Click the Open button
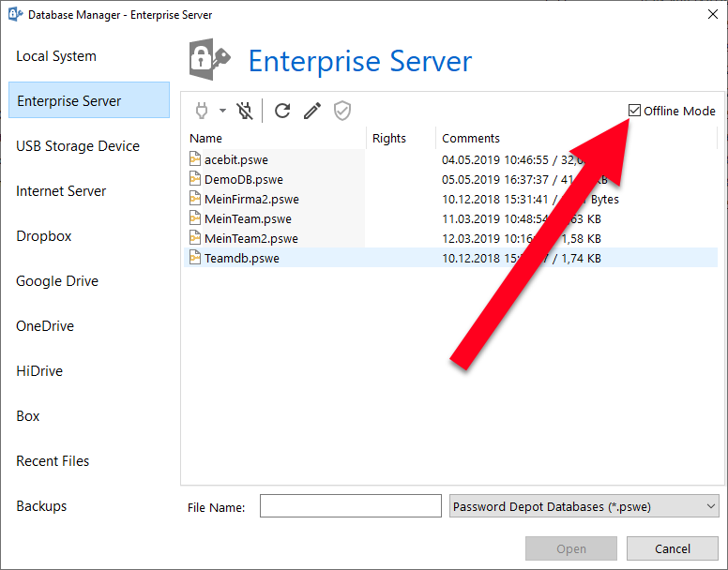 (x=571, y=548)
